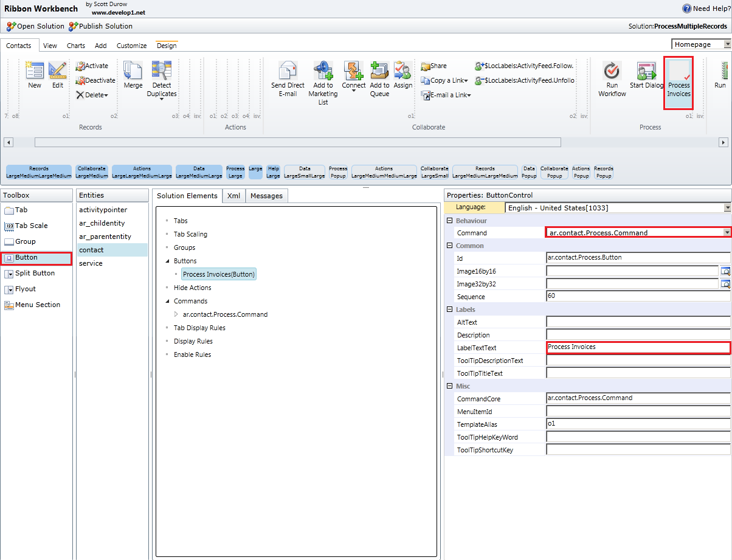The image size is (732, 560).
Task: Click the Start Dialog icon
Action: (646, 70)
